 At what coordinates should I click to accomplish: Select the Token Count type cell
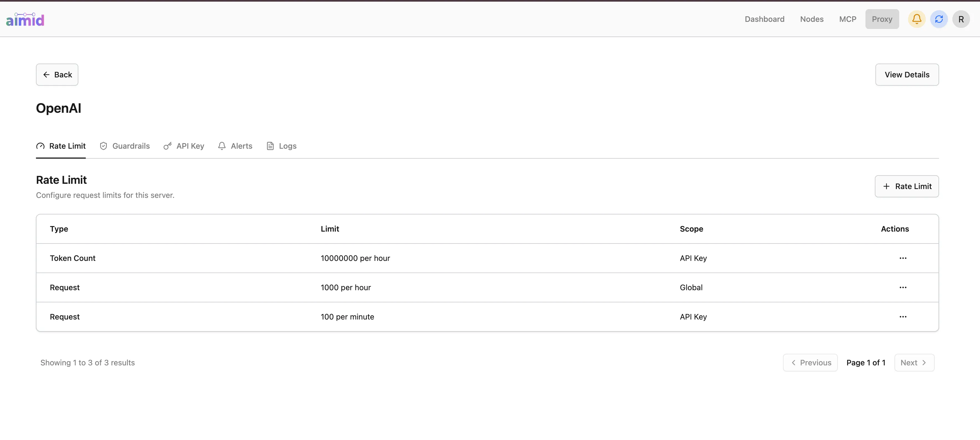coord(73,258)
